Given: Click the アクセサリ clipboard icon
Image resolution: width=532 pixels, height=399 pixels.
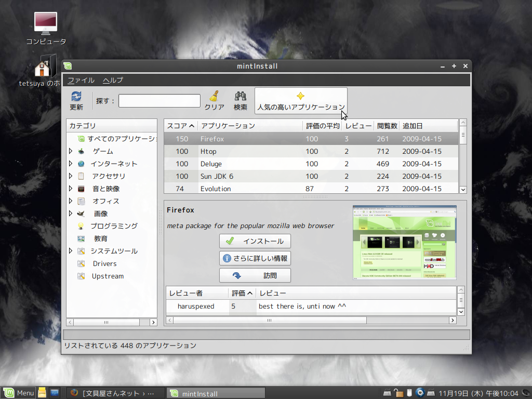Looking at the screenshot, I should pyautogui.click(x=81, y=176).
